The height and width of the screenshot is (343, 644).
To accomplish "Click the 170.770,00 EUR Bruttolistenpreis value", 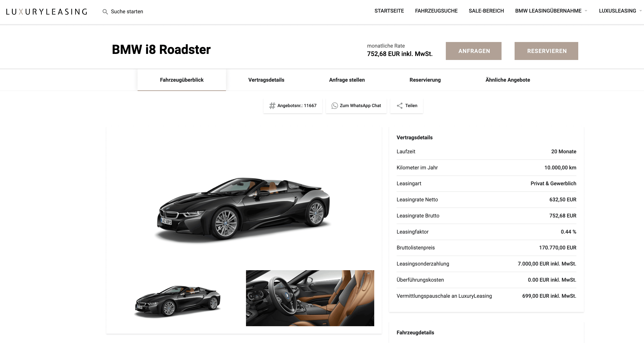I will coord(557,247).
